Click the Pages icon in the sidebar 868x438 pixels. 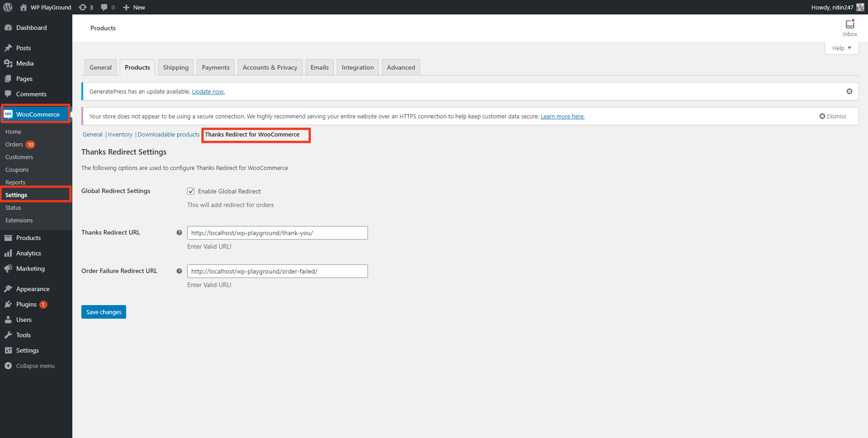pyautogui.click(x=8, y=79)
